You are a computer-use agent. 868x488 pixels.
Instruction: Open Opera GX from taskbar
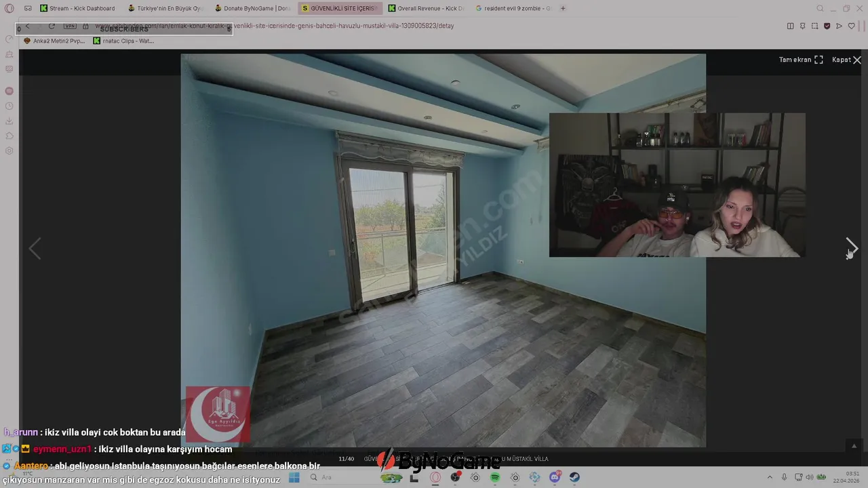[x=435, y=477]
